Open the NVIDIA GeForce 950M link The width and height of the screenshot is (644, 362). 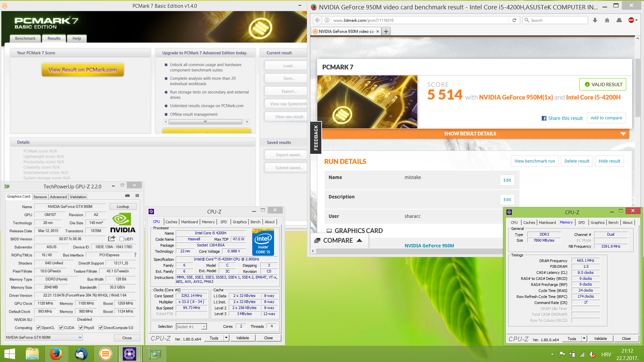[x=429, y=246]
